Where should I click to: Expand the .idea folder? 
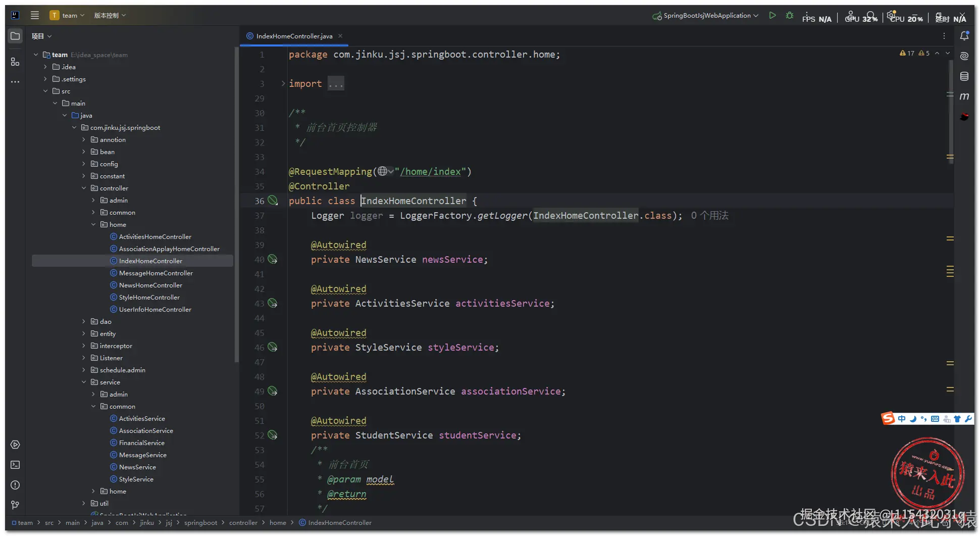click(x=45, y=67)
